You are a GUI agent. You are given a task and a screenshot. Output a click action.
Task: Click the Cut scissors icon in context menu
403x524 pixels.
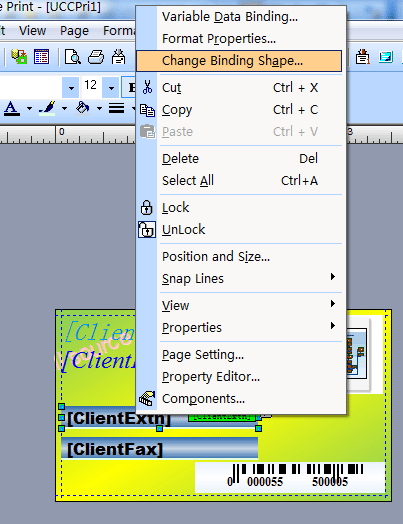[x=147, y=88]
